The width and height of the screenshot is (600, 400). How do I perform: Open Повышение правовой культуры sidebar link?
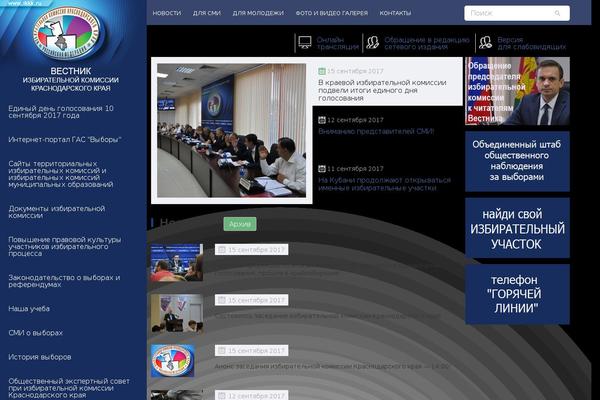tap(64, 247)
